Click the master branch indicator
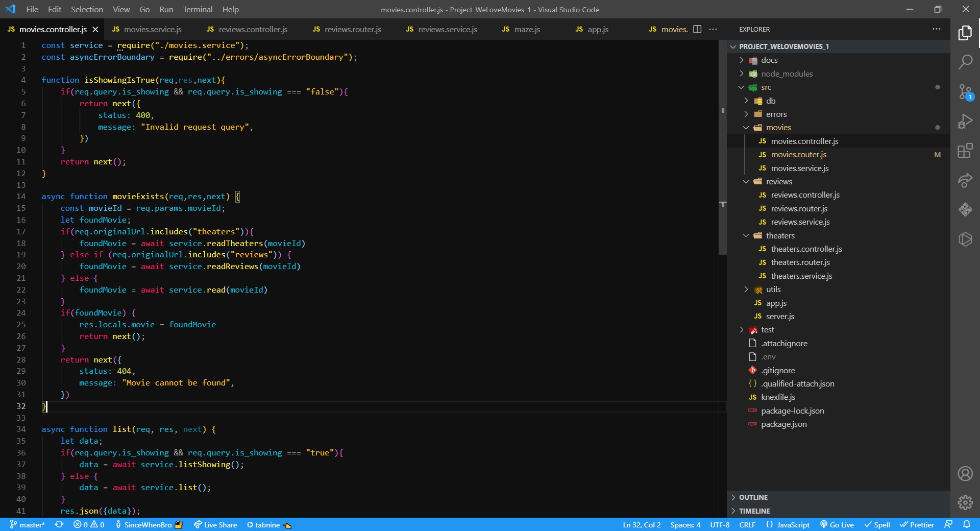 pyautogui.click(x=28, y=524)
